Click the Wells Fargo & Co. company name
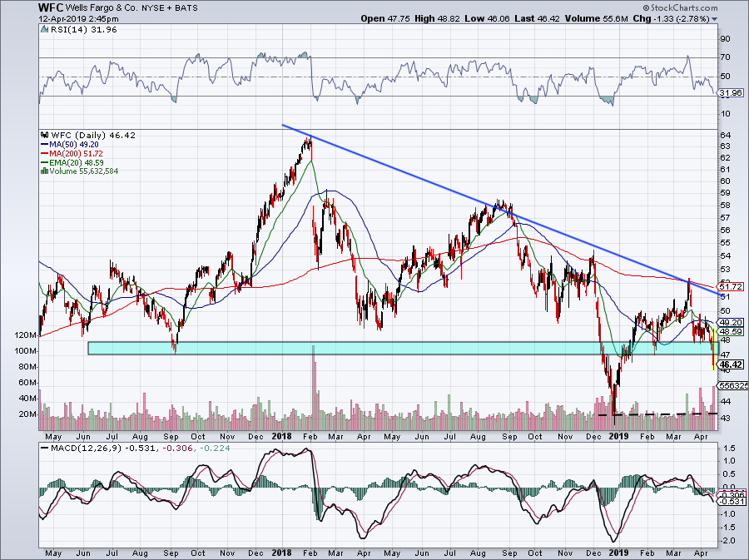This screenshot has height=560, width=749. tap(101, 8)
